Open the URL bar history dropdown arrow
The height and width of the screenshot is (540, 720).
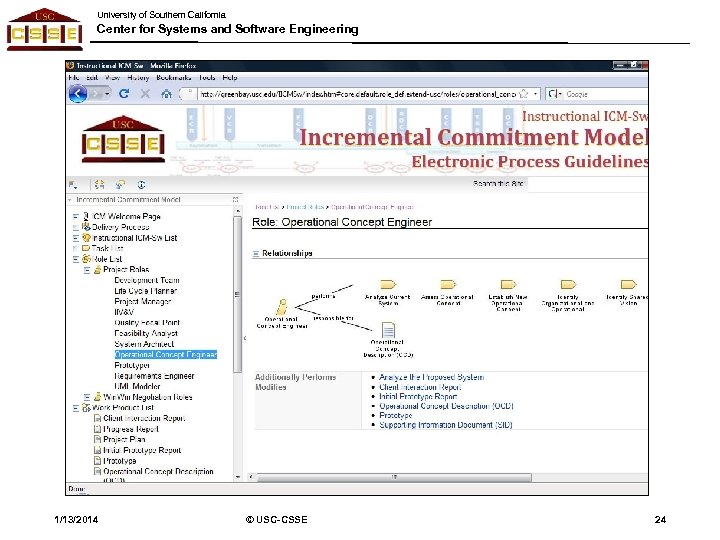(535, 94)
